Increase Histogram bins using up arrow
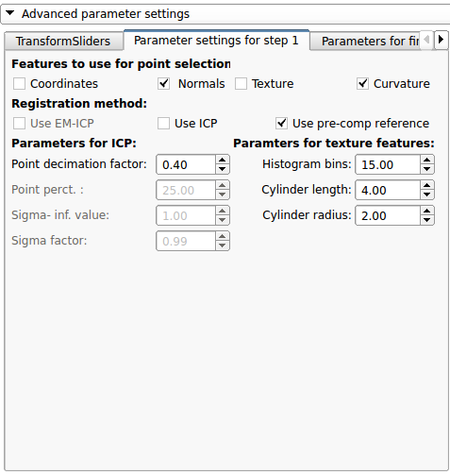The height and width of the screenshot is (475, 450). pyautogui.click(x=427, y=160)
